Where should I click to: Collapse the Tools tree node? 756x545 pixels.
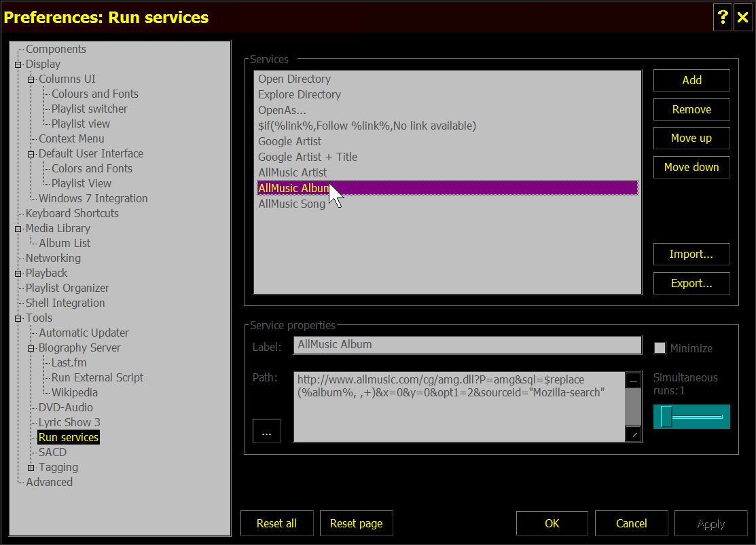[18, 318]
